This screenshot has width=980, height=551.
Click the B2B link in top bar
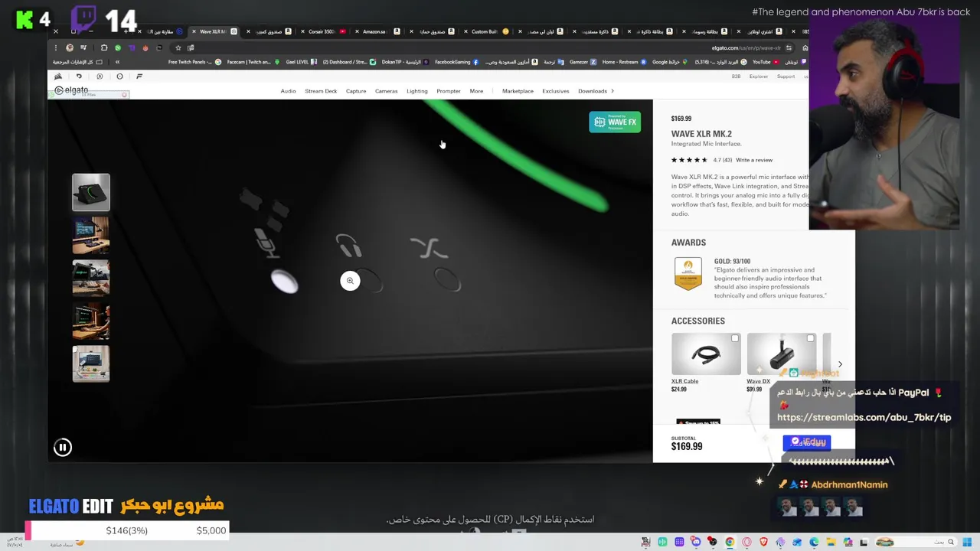[x=736, y=77]
